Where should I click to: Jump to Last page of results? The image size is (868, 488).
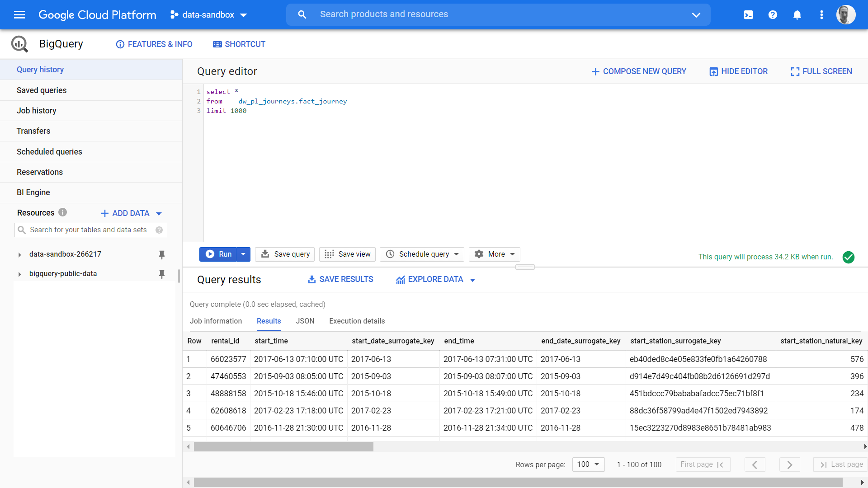click(841, 465)
